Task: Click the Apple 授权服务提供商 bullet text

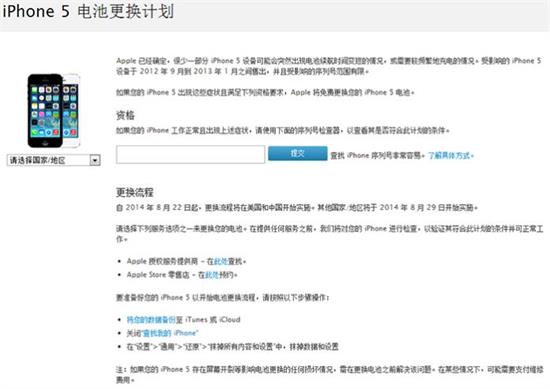Action: (162, 261)
